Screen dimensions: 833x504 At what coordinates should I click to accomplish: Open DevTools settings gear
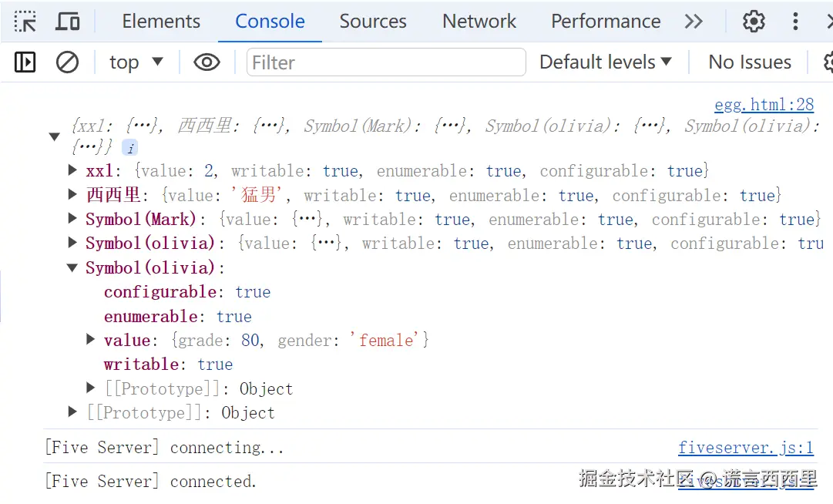point(754,21)
